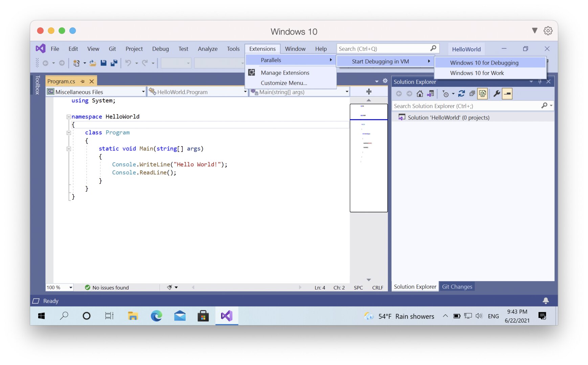Open Microsoft Edge from the taskbar

point(156,316)
